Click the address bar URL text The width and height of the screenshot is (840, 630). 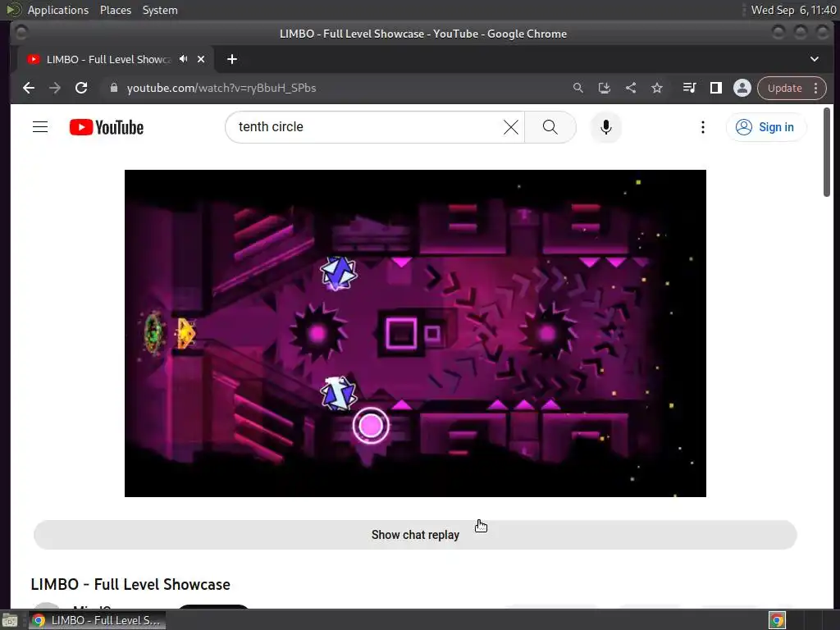pyautogui.click(x=221, y=88)
